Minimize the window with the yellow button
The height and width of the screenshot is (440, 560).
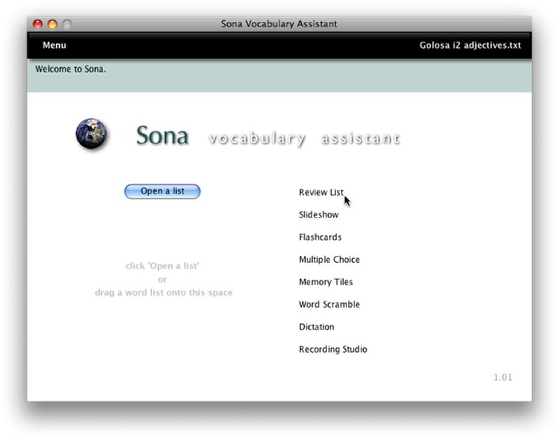[x=52, y=24]
